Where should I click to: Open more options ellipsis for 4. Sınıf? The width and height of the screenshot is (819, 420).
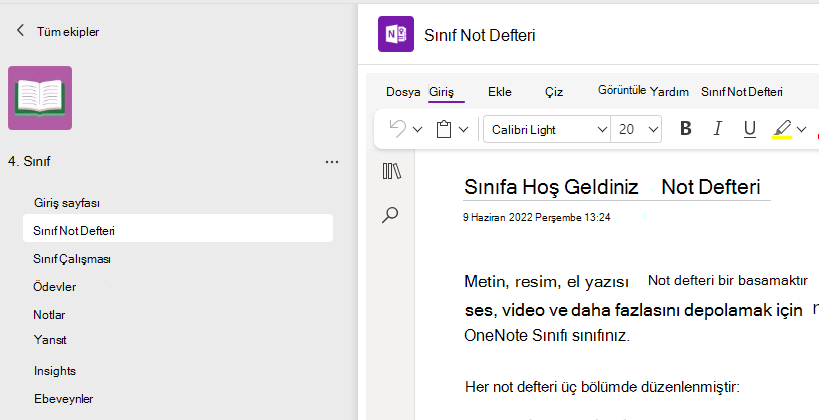332,162
